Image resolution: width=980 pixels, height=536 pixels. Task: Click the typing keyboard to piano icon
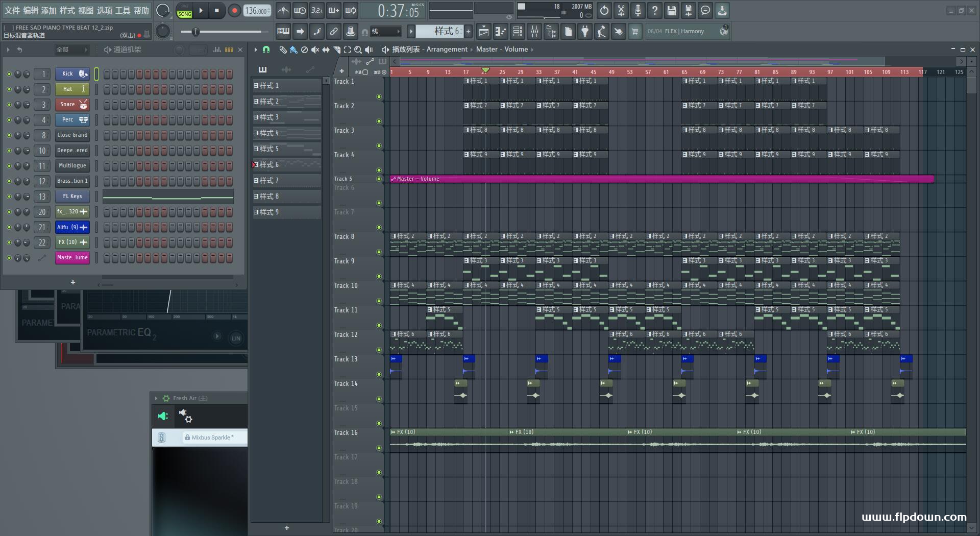(x=283, y=32)
